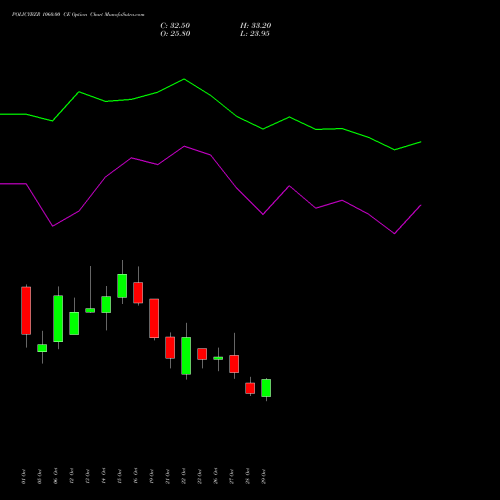
Task: Click the peak of the purple indicator line
Action: [x=184, y=146]
